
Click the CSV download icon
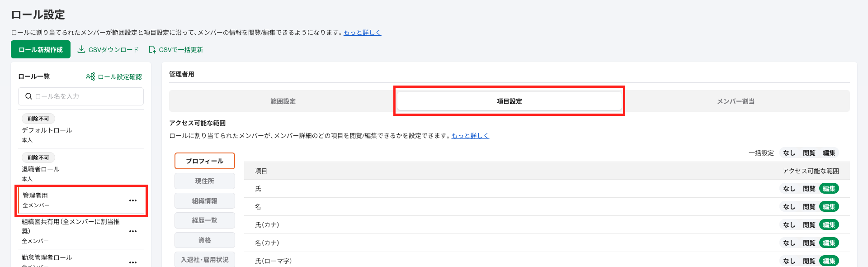coord(81,49)
